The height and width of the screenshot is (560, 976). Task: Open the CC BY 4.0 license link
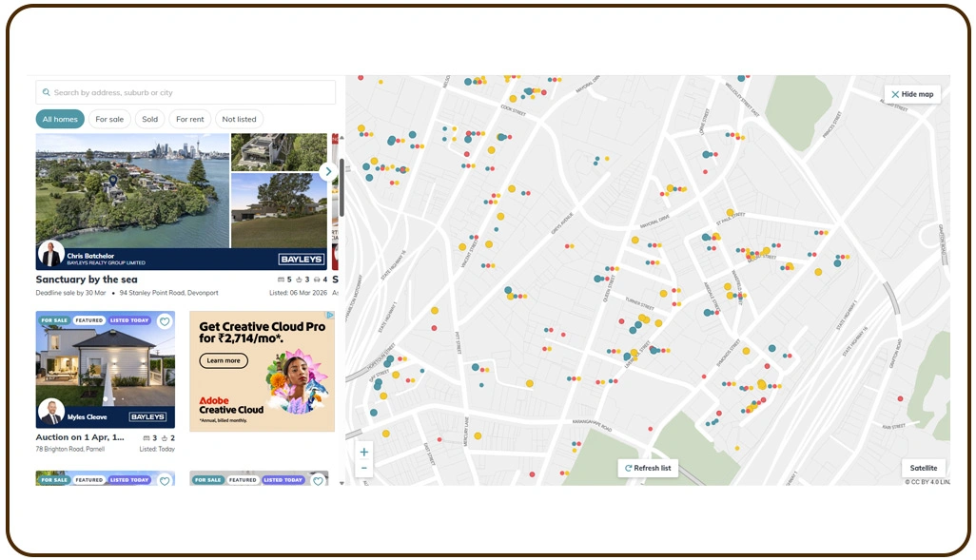927,482
